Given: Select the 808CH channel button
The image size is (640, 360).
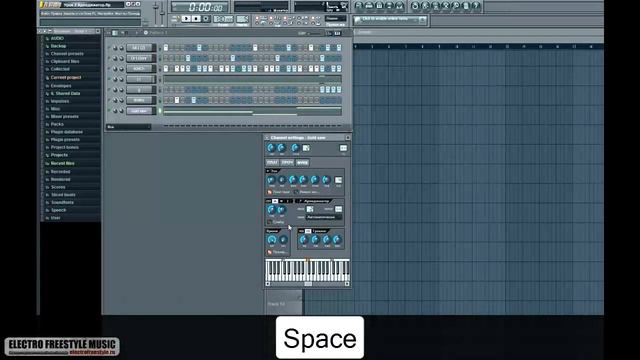Looking at the screenshot, I should 139,69.
